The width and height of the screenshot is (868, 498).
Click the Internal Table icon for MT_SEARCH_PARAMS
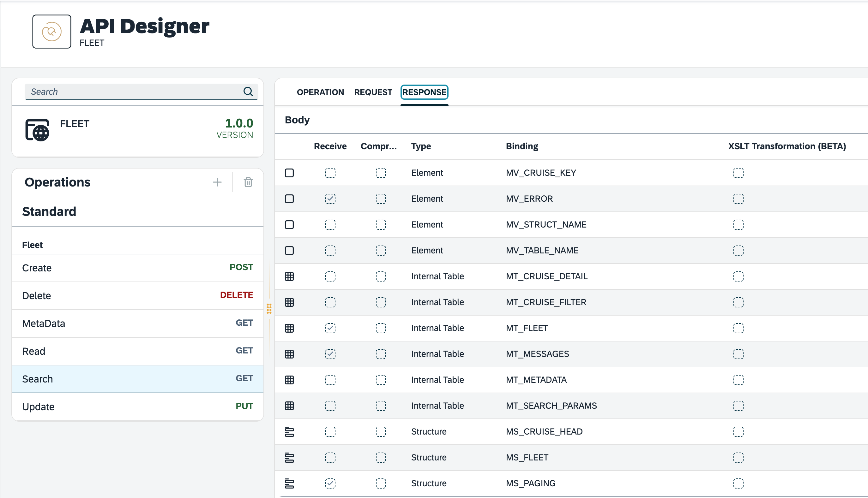tap(290, 406)
